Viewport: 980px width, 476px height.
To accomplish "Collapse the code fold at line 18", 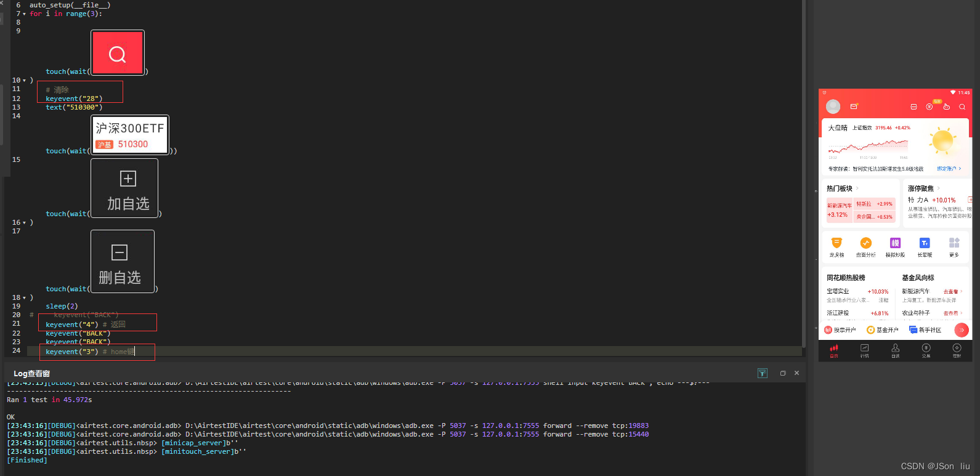I will point(24,298).
